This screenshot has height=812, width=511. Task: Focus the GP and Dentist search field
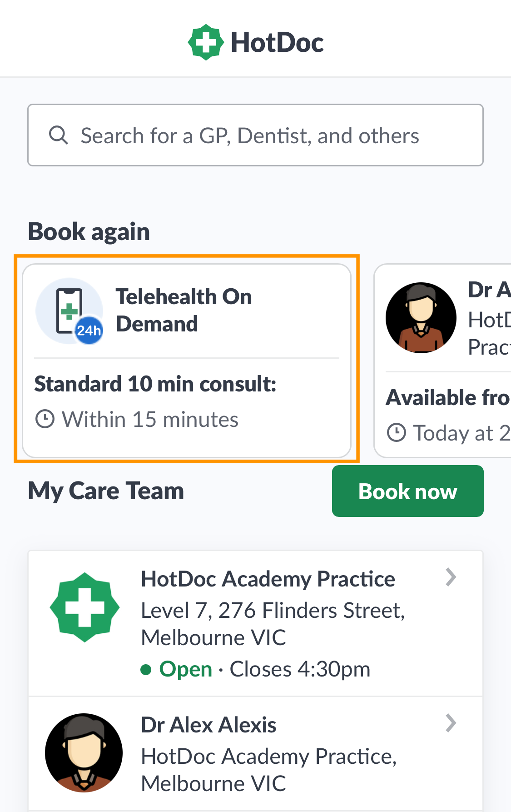coord(254,135)
